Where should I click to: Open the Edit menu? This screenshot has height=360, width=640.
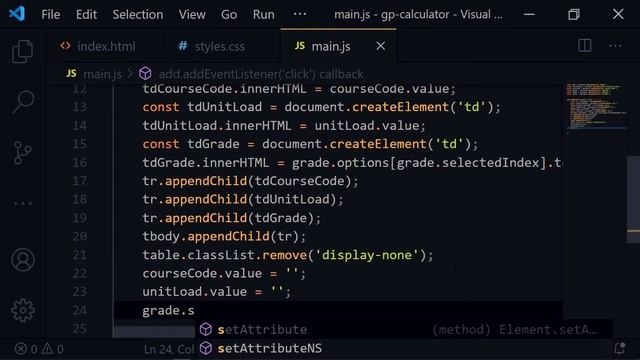coord(86,15)
